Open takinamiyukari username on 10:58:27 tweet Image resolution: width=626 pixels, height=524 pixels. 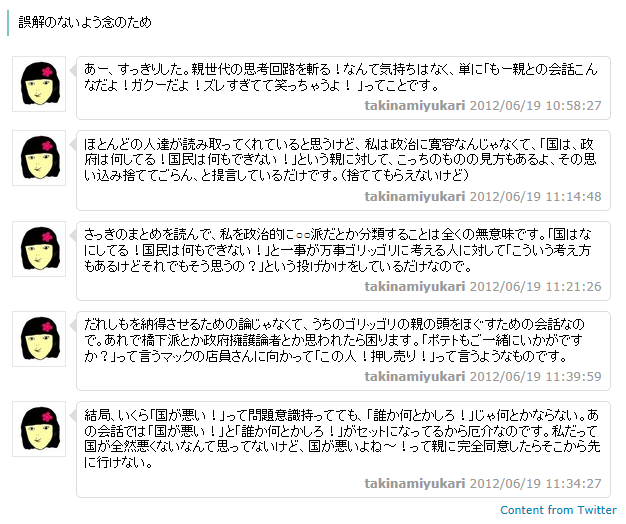[414, 106]
